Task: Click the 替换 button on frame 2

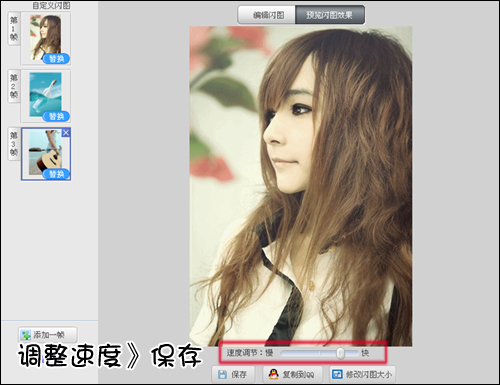Action: [x=56, y=116]
